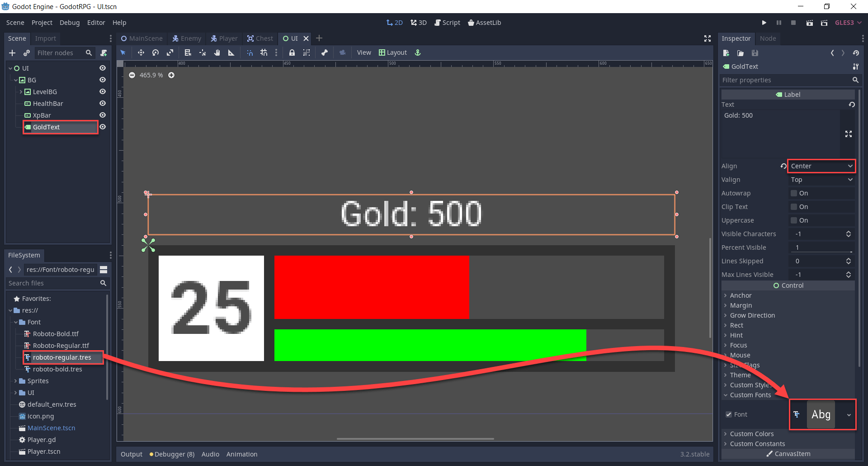Viewport: 868px width, 466px height.
Task: Open the Script editor from the top bar
Action: 447,22
